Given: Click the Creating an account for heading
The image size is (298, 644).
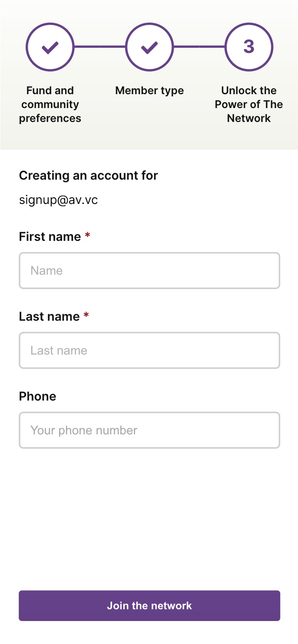Looking at the screenshot, I should pos(89,176).
